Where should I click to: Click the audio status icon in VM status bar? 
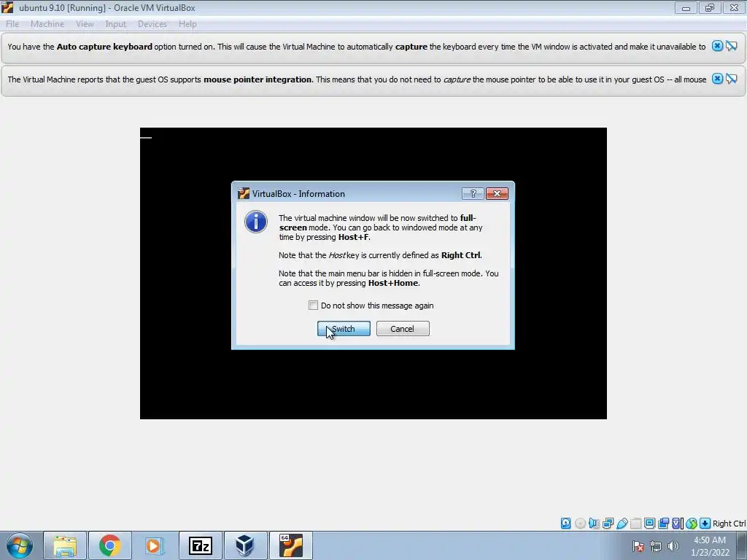point(594,524)
